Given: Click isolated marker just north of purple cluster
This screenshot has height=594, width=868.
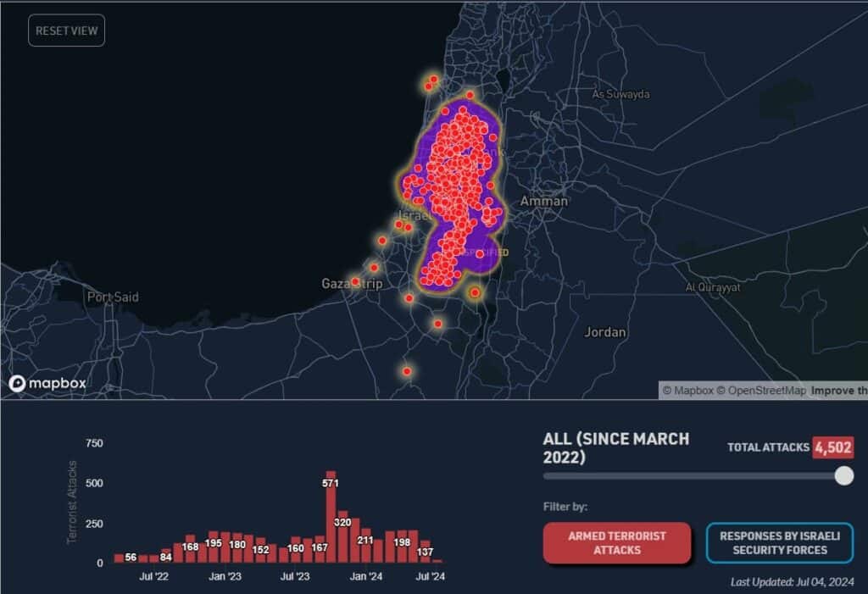Looking at the screenshot, I should (470, 95).
